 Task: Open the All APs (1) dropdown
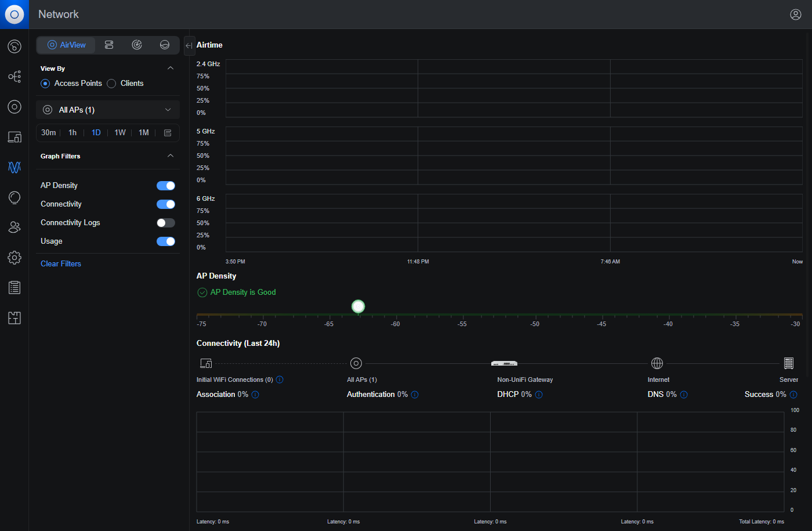pos(108,110)
